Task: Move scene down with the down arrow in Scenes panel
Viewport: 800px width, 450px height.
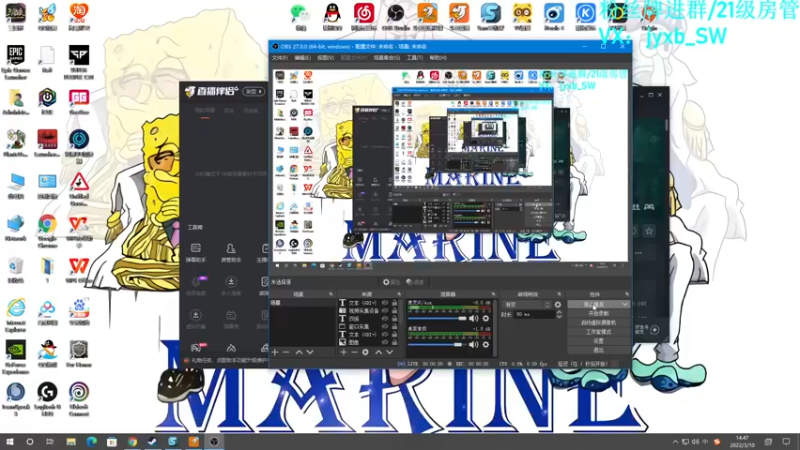Action: (x=310, y=352)
